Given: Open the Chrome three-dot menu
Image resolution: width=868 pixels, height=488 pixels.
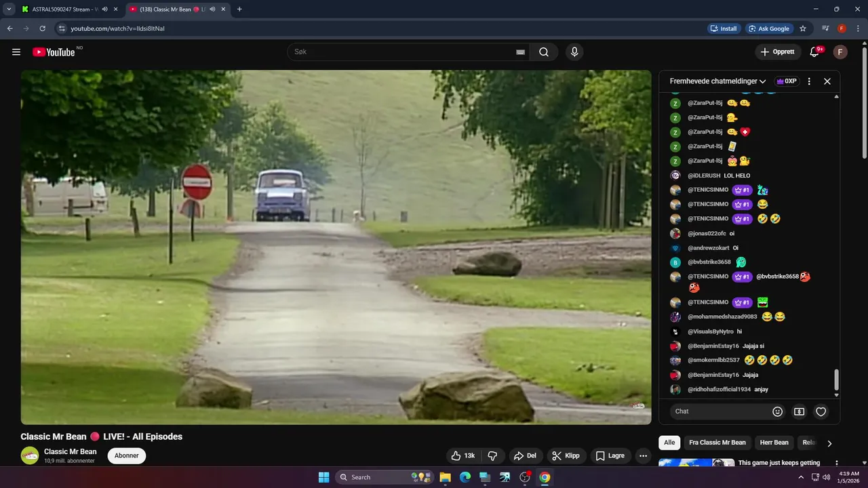Looking at the screenshot, I should [857, 28].
